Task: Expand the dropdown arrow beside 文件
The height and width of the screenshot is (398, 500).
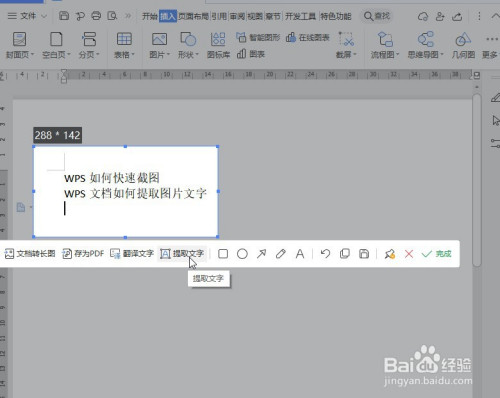Action: click(x=44, y=16)
